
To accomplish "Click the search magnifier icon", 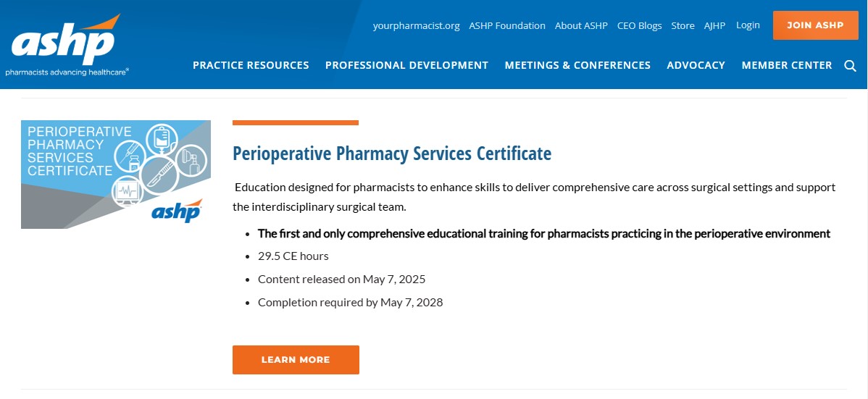I will point(850,66).
